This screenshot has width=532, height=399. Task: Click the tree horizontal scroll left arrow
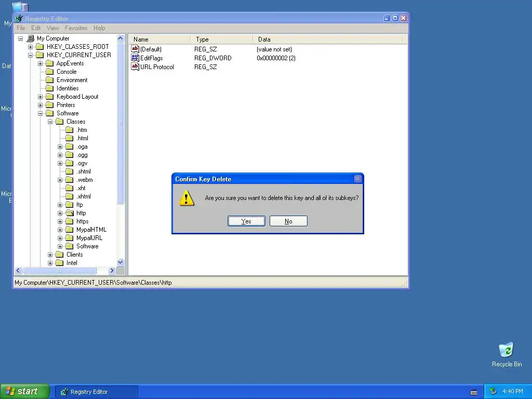18,270
